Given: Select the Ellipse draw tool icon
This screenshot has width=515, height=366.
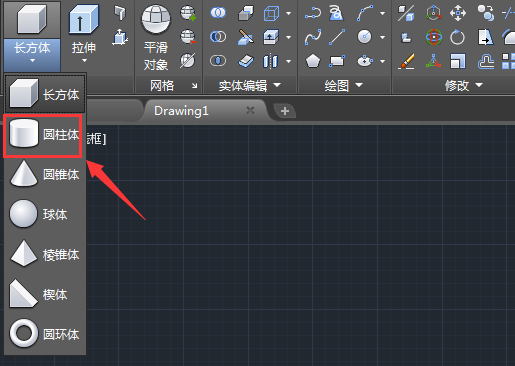Looking at the screenshot, I should [365, 61].
